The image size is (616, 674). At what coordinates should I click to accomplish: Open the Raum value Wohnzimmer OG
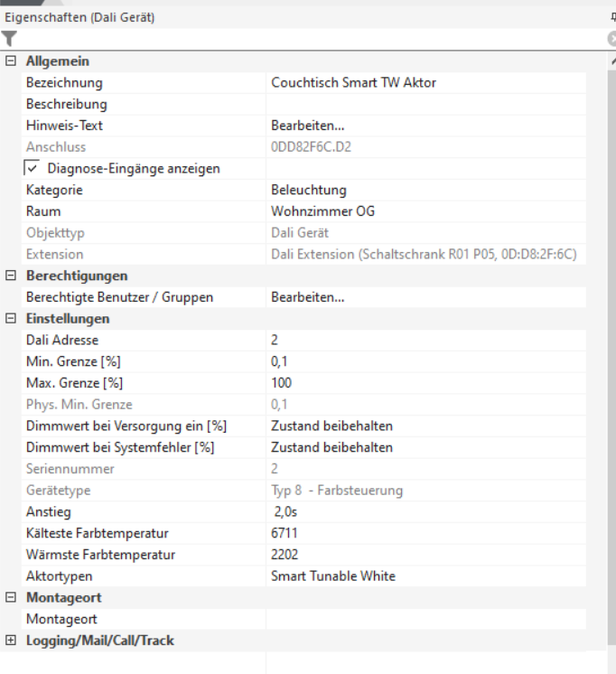click(426, 211)
